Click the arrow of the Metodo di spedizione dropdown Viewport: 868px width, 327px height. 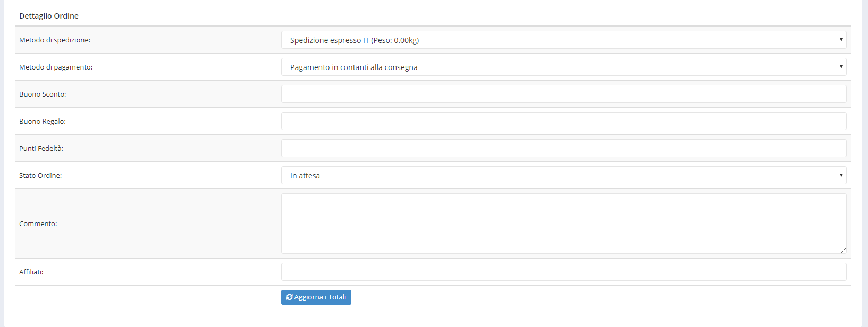841,40
